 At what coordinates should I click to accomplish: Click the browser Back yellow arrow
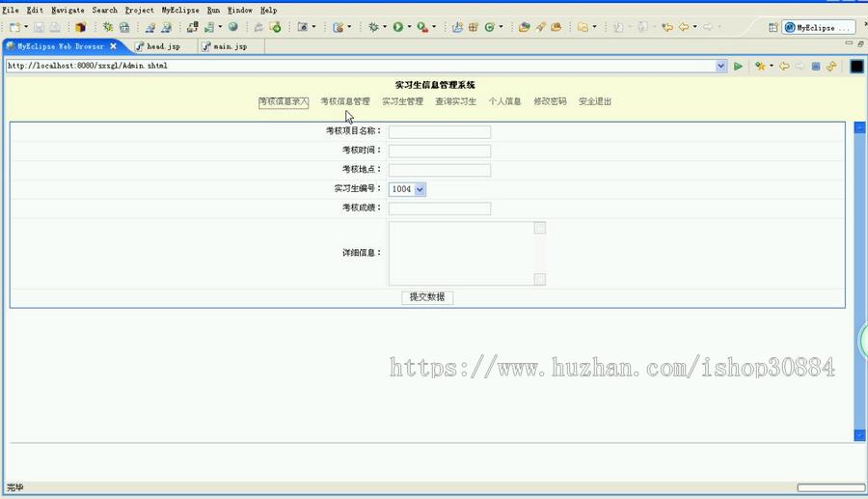(784, 66)
